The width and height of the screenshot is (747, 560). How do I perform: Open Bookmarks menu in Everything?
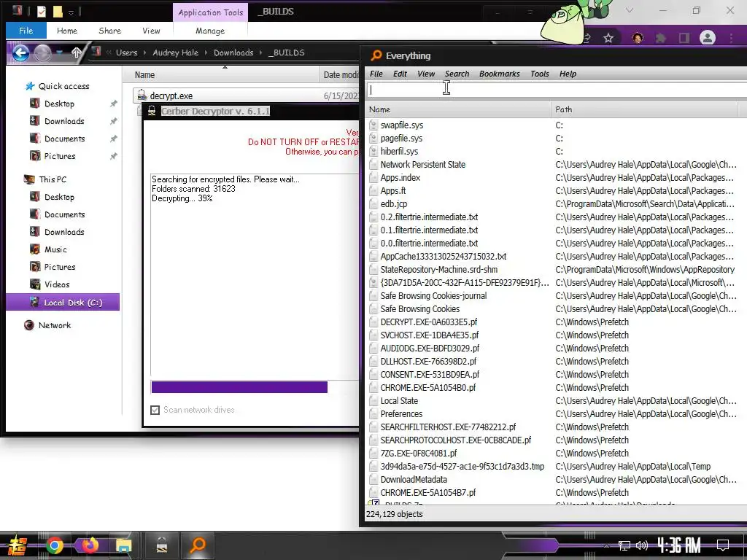tap(499, 74)
